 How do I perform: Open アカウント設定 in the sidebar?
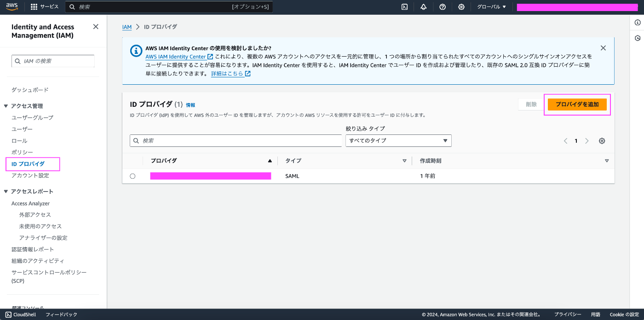click(x=30, y=175)
